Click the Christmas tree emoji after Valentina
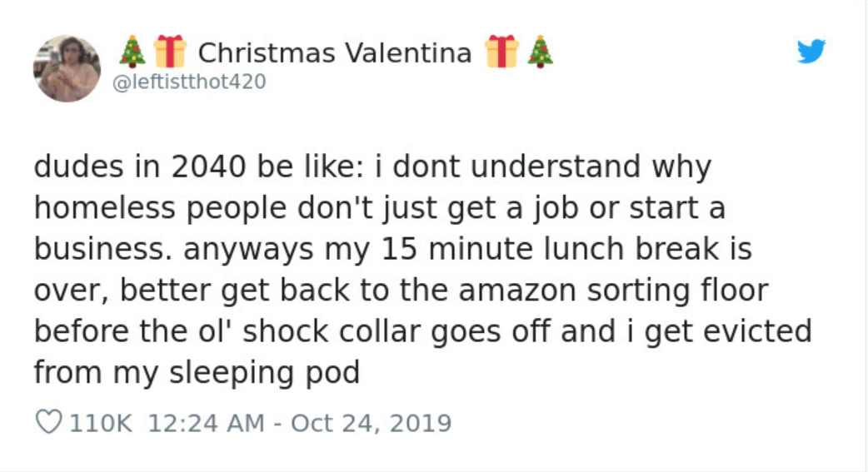Viewport: 868px width, 472px height. (539, 52)
